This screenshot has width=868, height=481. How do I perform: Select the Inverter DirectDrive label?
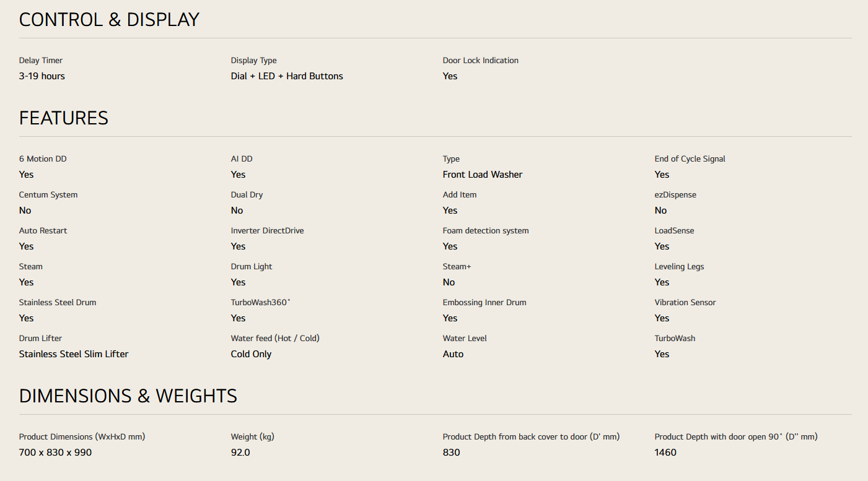268,231
